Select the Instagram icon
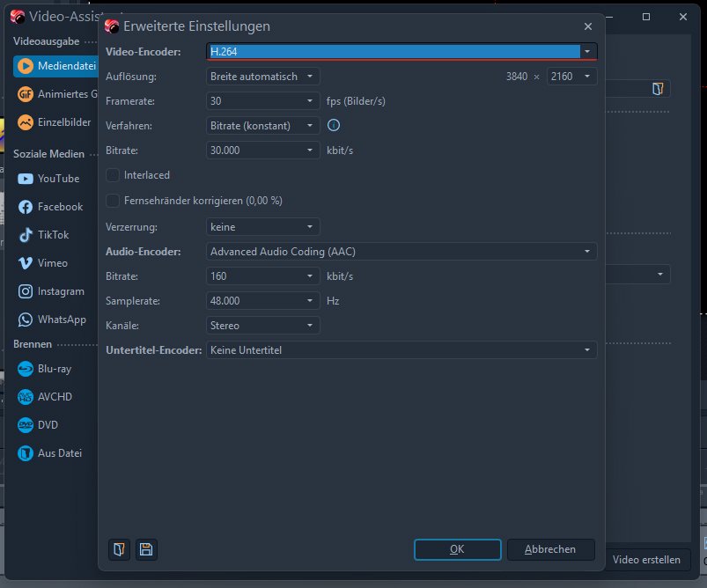The image size is (707, 588). click(26, 291)
